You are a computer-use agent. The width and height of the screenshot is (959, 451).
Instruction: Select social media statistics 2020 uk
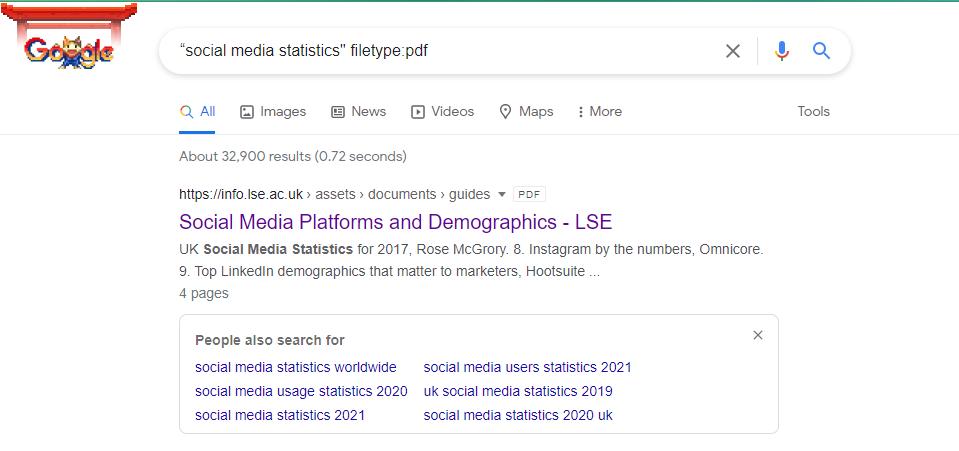click(518, 415)
